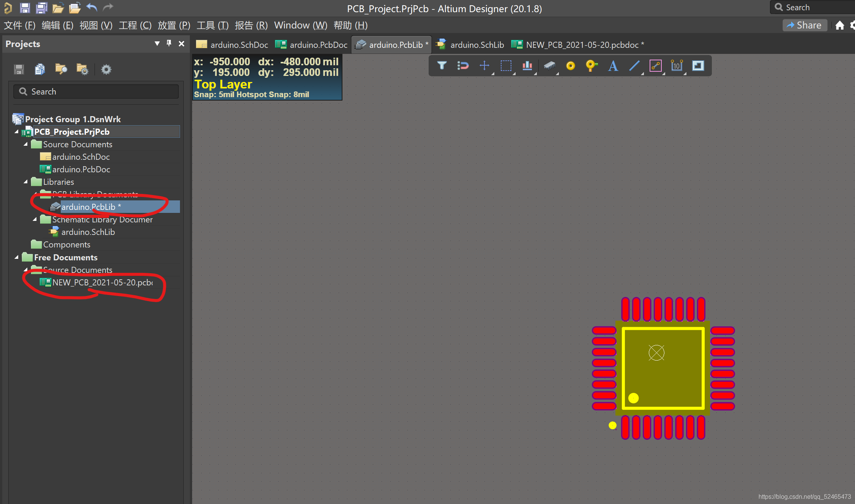Open the Projects panel dropdown arrow
The width and height of the screenshot is (855, 504).
157,44
